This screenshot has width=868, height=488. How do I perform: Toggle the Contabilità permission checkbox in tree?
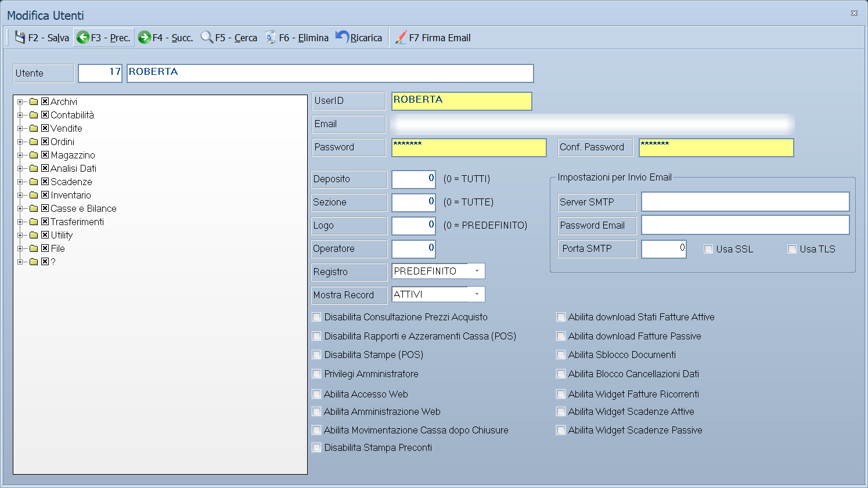(x=45, y=115)
